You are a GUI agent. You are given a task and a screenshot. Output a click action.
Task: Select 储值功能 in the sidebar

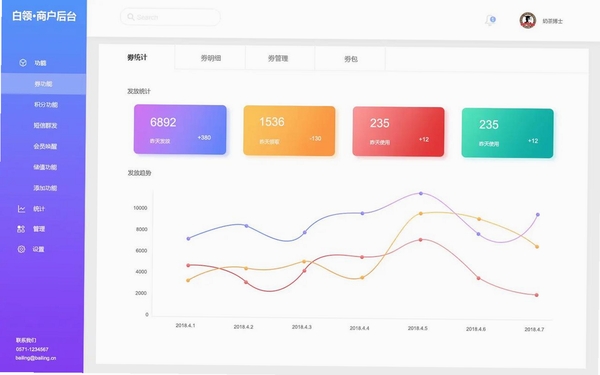(45, 167)
